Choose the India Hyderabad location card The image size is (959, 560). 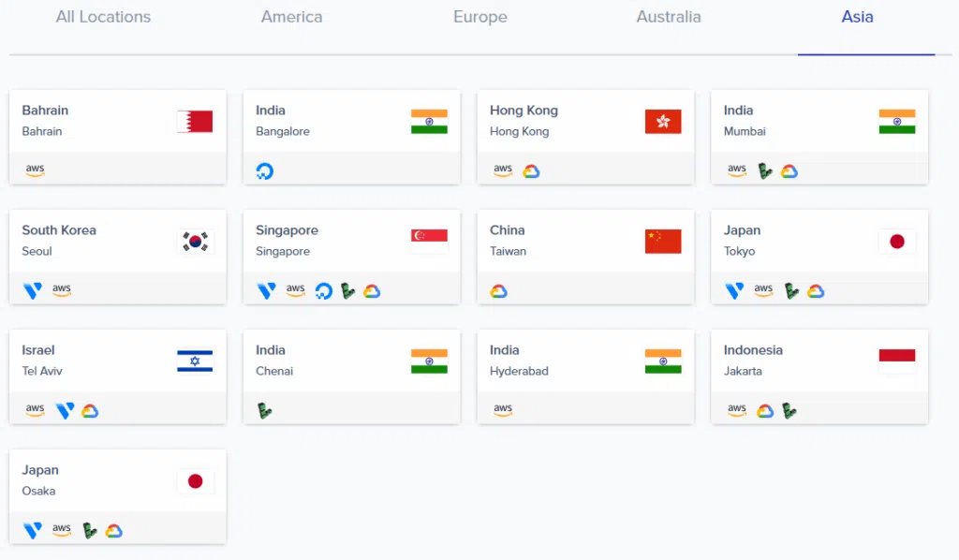click(x=585, y=376)
